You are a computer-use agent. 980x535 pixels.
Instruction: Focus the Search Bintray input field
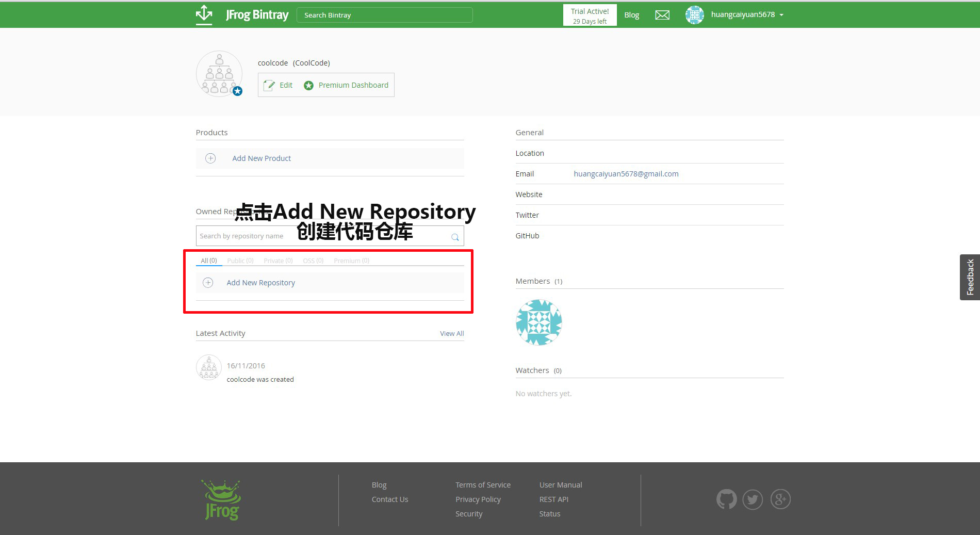pos(385,15)
